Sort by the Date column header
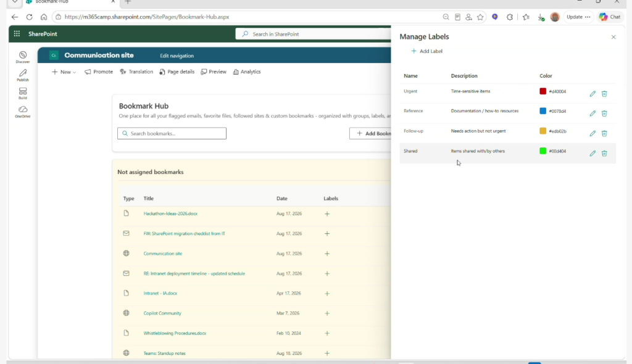This screenshot has height=364, width=632. coord(281,198)
